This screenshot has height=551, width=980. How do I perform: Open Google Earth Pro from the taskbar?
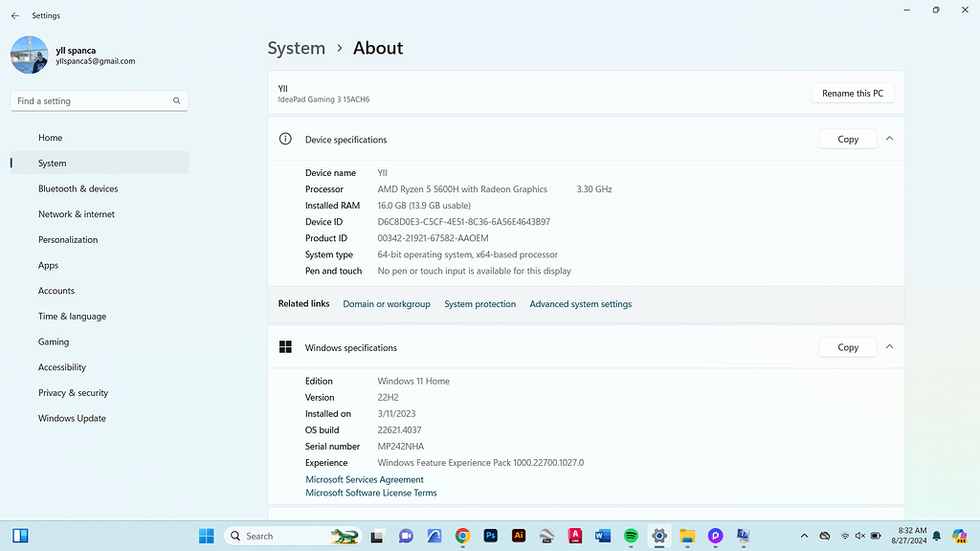(x=546, y=536)
